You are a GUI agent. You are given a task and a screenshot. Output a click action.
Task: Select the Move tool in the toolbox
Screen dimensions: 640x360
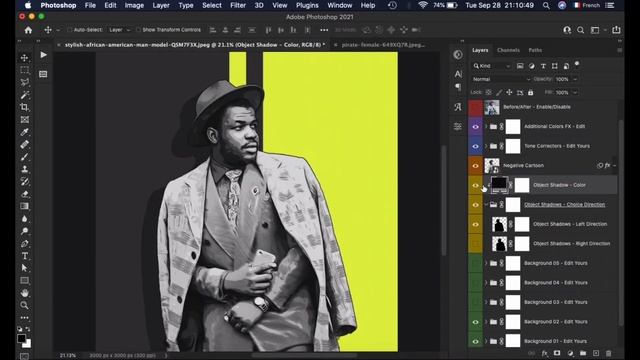pyautogui.click(x=24, y=58)
